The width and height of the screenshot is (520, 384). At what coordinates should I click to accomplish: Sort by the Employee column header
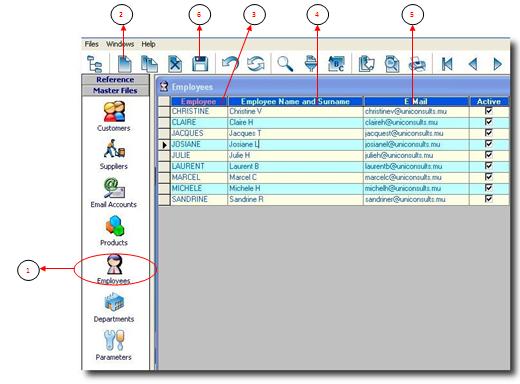click(199, 101)
